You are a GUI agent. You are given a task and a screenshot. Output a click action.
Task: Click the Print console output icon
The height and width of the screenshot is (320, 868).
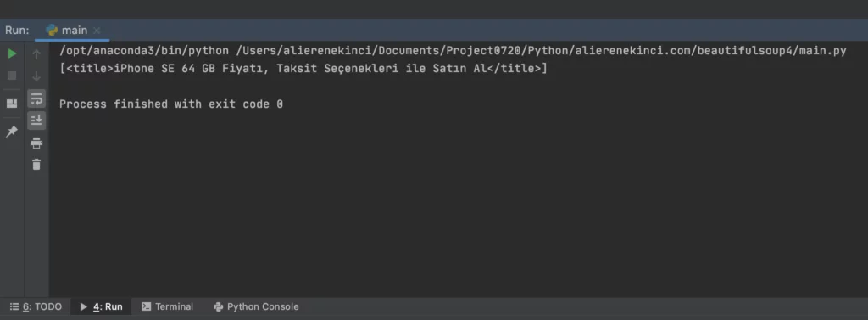(x=36, y=143)
